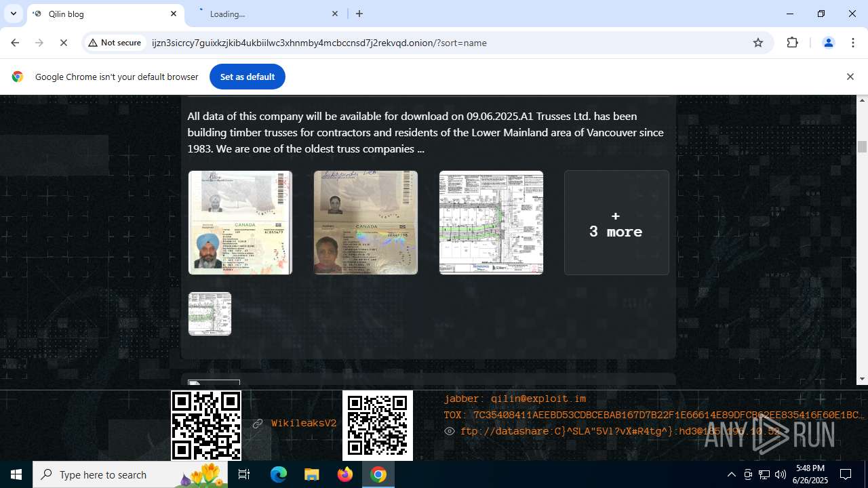Go forward with the forward arrow
The height and width of the screenshot is (488, 868).
point(39,43)
